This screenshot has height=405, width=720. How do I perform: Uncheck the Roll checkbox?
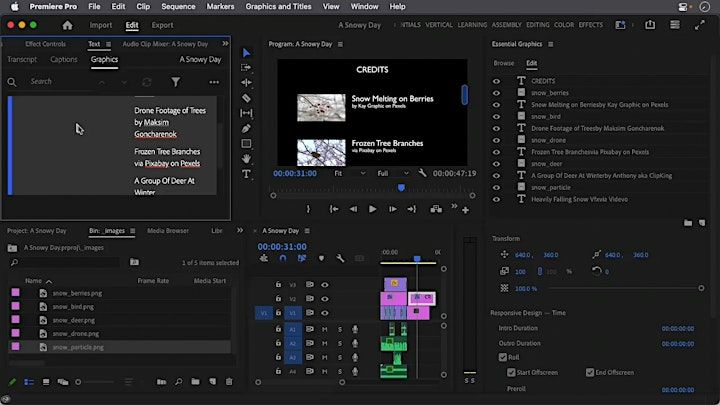[x=503, y=357]
